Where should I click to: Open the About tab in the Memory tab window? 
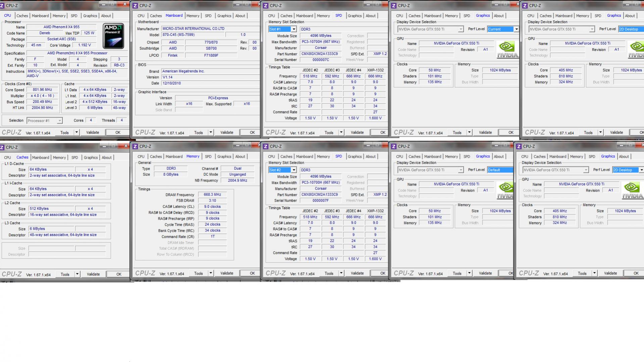(x=240, y=157)
